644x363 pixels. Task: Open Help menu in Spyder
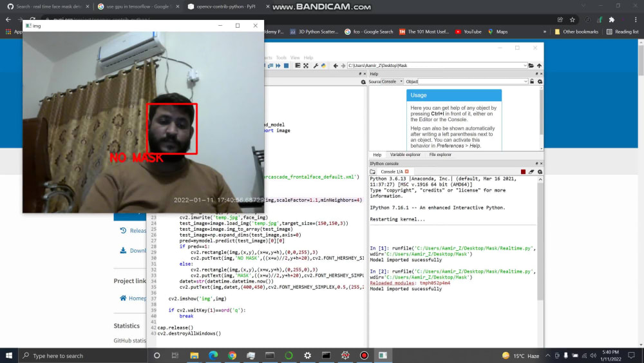(308, 57)
